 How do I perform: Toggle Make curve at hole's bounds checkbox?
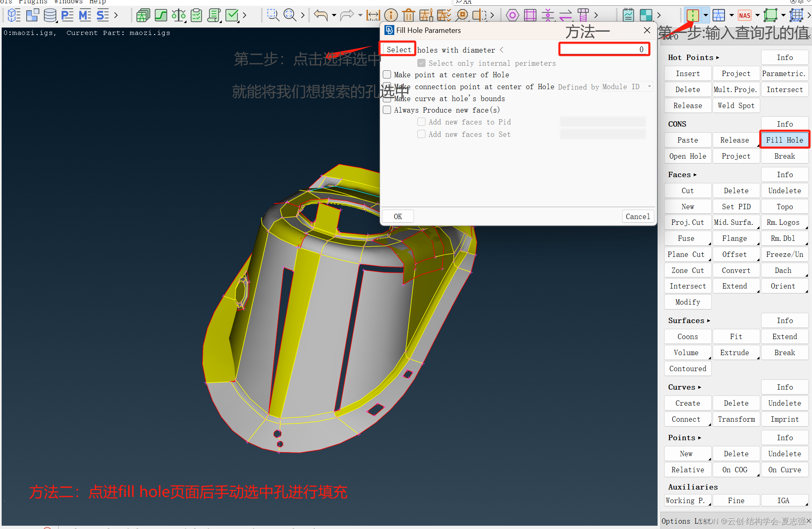[387, 99]
